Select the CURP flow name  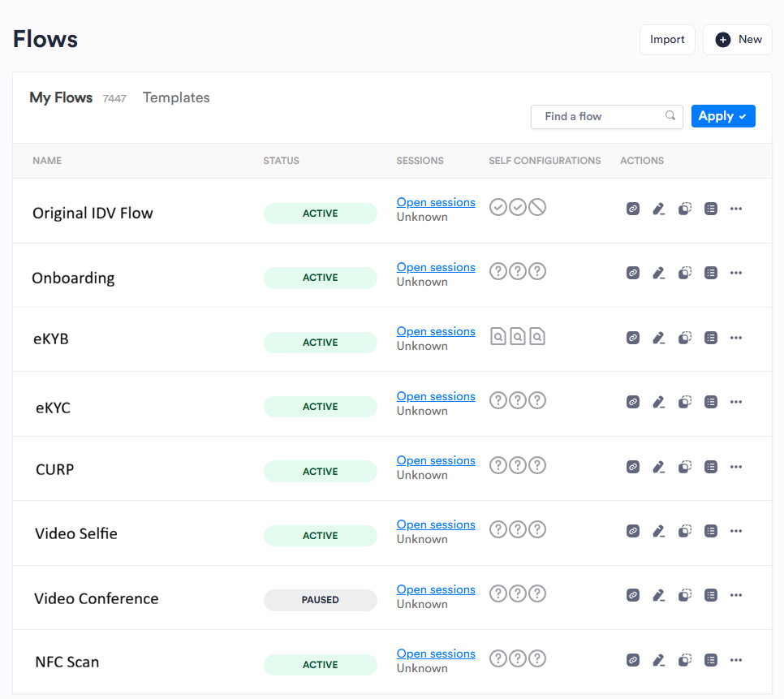pyautogui.click(x=55, y=469)
